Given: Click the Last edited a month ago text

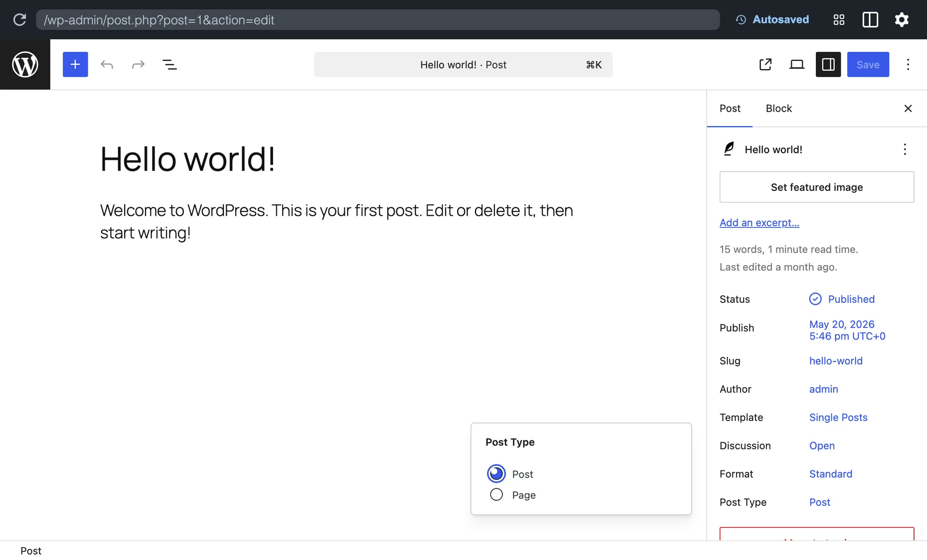Looking at the screenshot, I should (778, 267).
